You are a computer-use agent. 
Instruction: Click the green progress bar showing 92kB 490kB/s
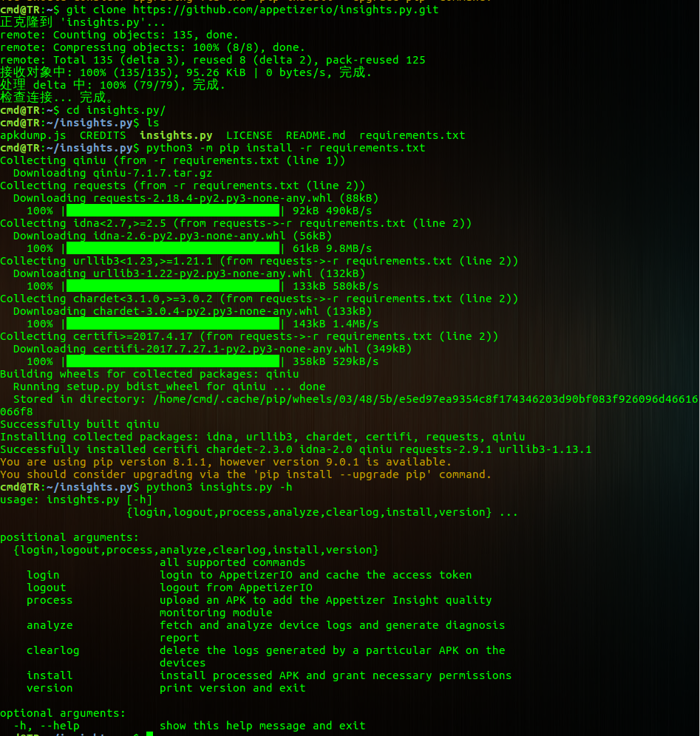(173, 211)
